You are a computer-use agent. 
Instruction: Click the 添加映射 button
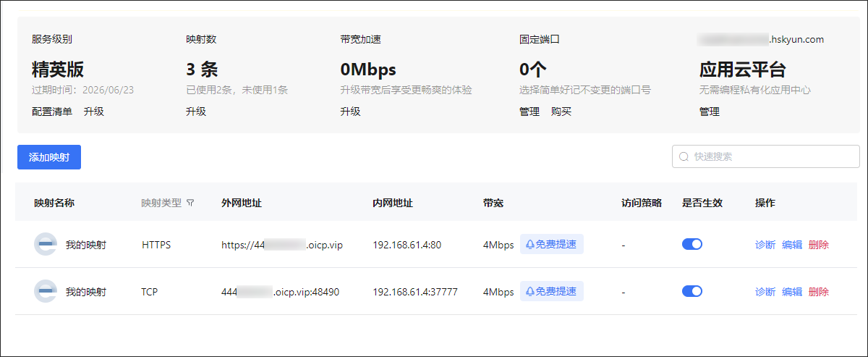pyautogui.click(x=49, y=157)
